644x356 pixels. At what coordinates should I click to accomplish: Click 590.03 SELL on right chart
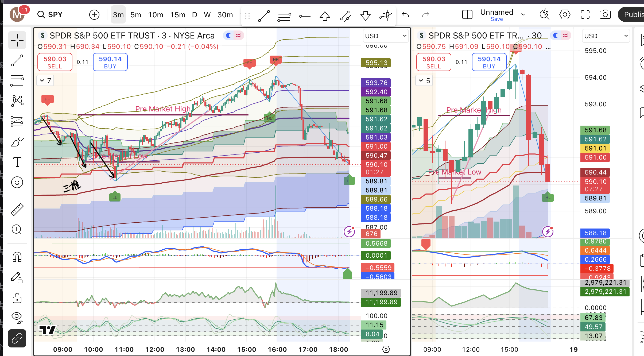433,62
